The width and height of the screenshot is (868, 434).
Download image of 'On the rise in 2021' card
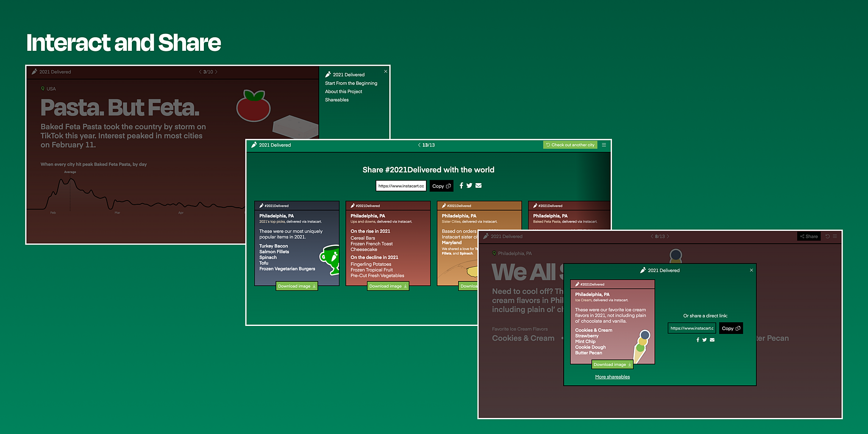388,286
